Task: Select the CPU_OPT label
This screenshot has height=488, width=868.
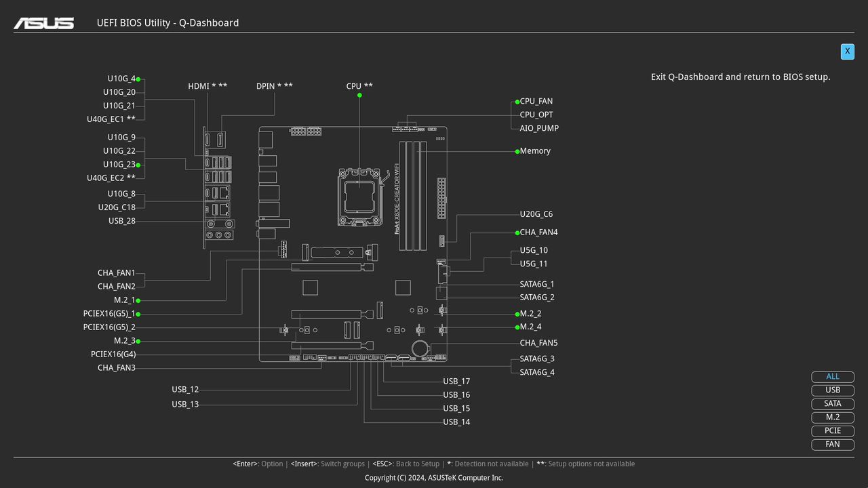Action: click(536, 115)
